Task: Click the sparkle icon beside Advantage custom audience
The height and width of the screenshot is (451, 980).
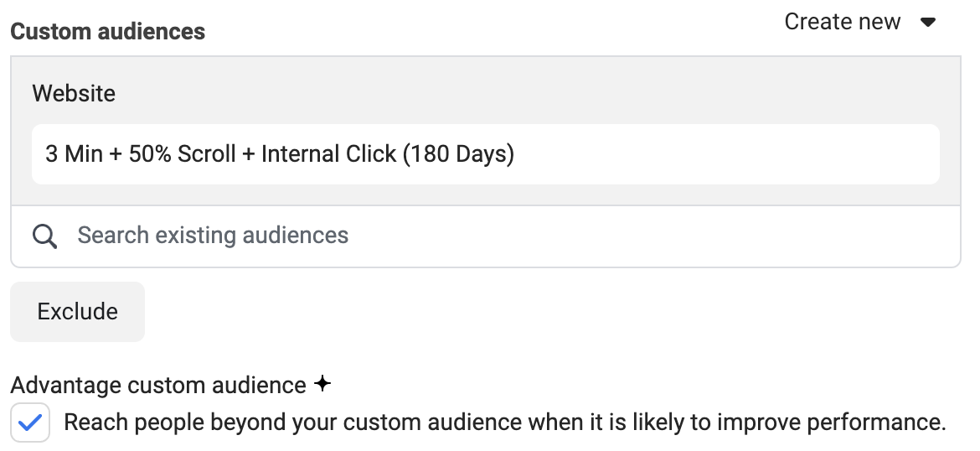Action: (322, 383)
